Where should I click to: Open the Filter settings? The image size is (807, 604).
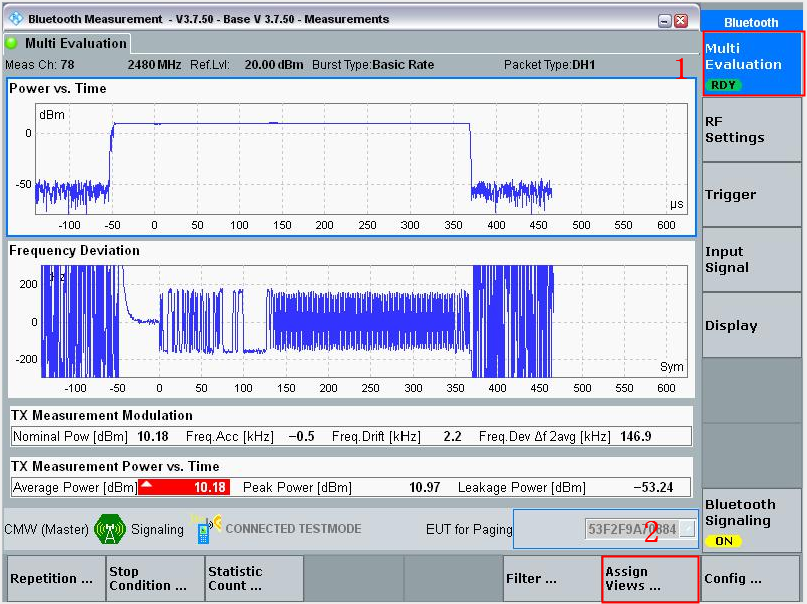[x=552, y=578]
